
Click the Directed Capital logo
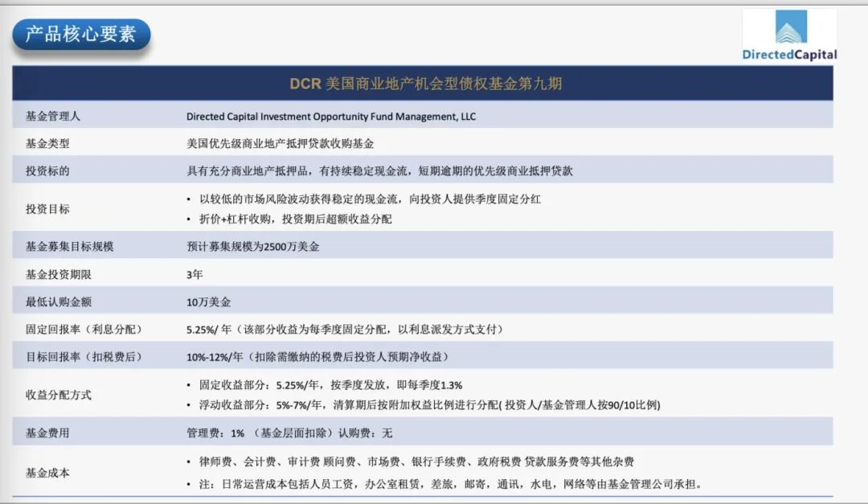[789, 35]
